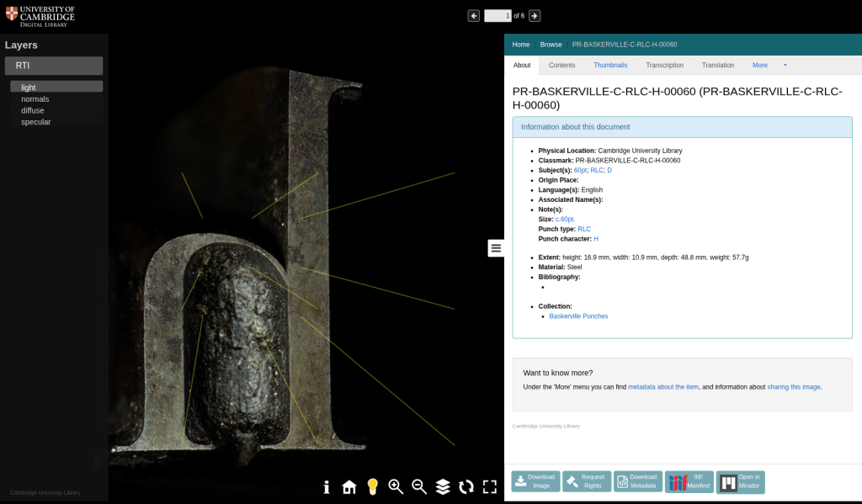Screen dimensions: 862x504
Task: Go to the previous page arrow
Action: 474,16
